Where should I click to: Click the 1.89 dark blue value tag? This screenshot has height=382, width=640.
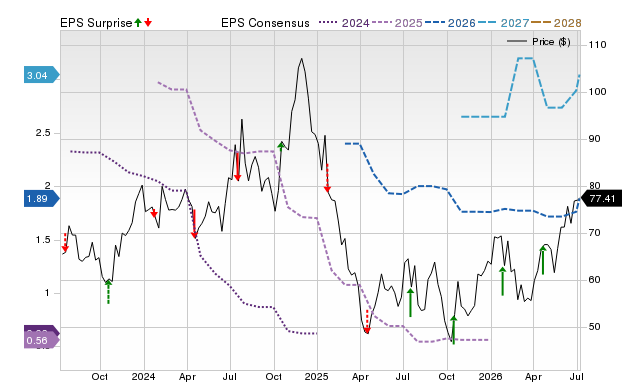coord(41,199)
